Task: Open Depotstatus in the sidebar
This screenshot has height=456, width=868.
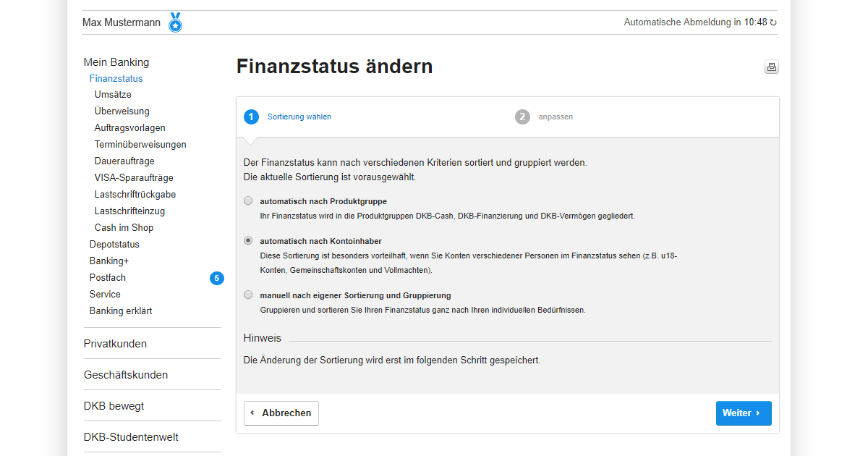Action: pyautogui.click(x=114, y=245)
